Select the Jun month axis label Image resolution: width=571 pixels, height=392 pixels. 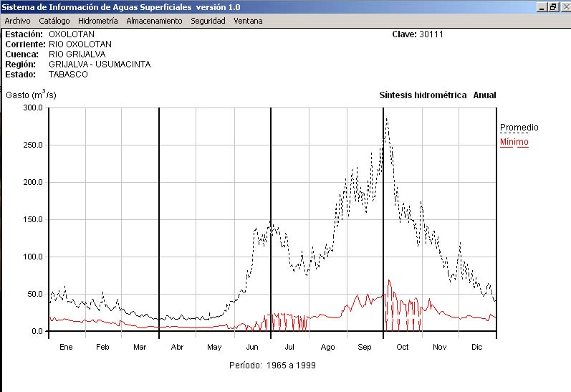[x=251, y=347]
